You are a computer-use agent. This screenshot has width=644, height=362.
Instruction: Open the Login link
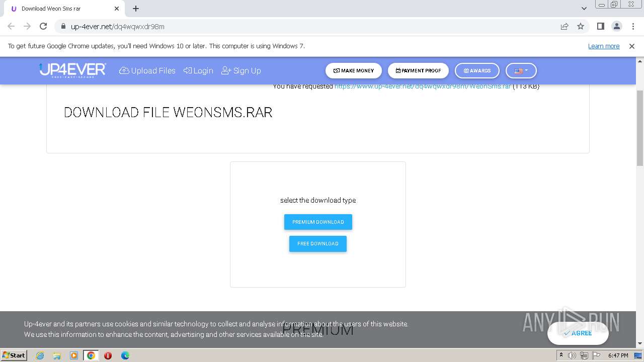(198, 70)
